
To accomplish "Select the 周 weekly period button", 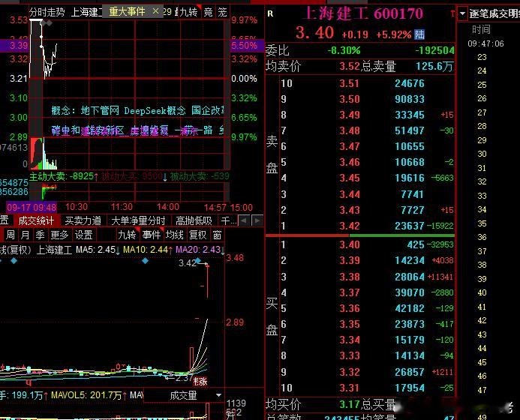I will pyautogui.click(x=11, y=235).
